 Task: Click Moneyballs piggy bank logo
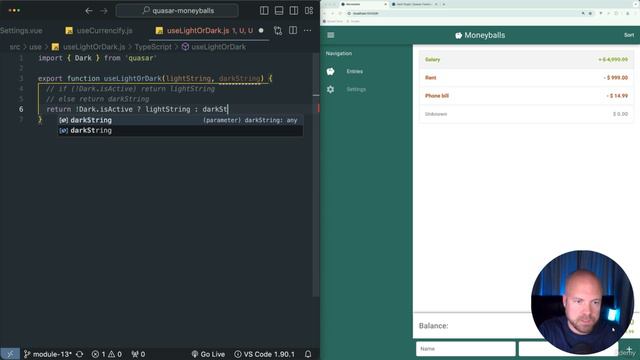pos(458,36)
